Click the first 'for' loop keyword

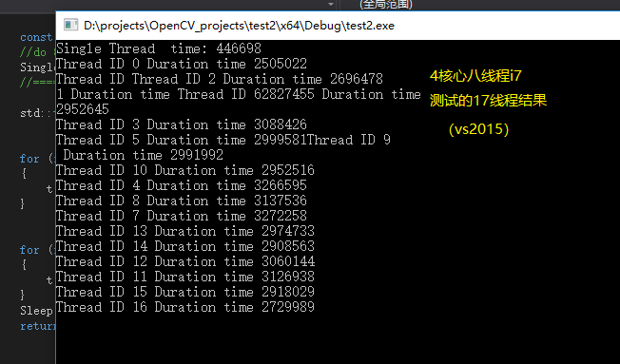(29, 159)
